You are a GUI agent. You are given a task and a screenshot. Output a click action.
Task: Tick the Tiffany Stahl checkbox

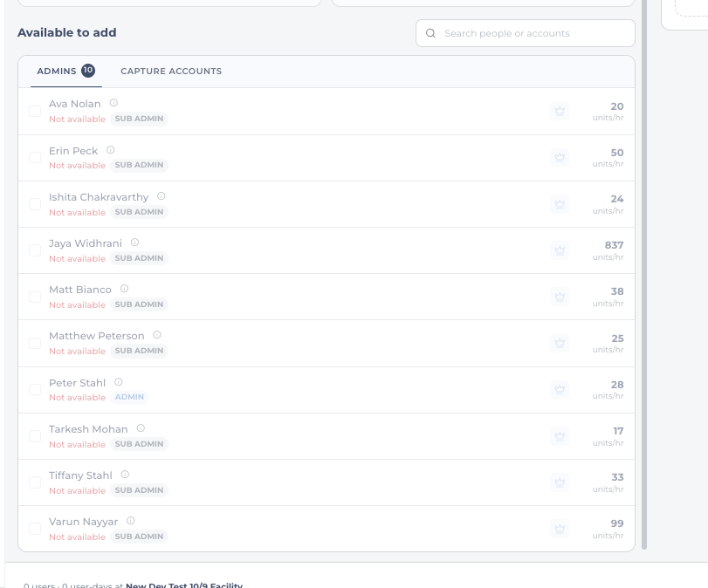pyautogui.click(x=35, y=482)
